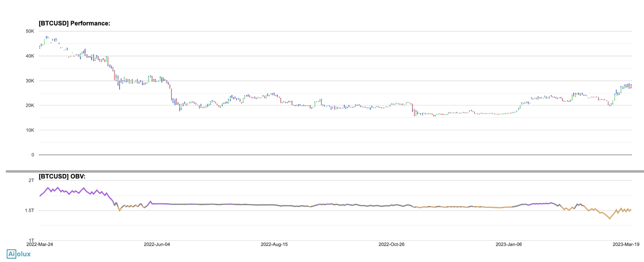
Task: Click the 2023-Mar-19 date label
Action: [x=626, y=244]
